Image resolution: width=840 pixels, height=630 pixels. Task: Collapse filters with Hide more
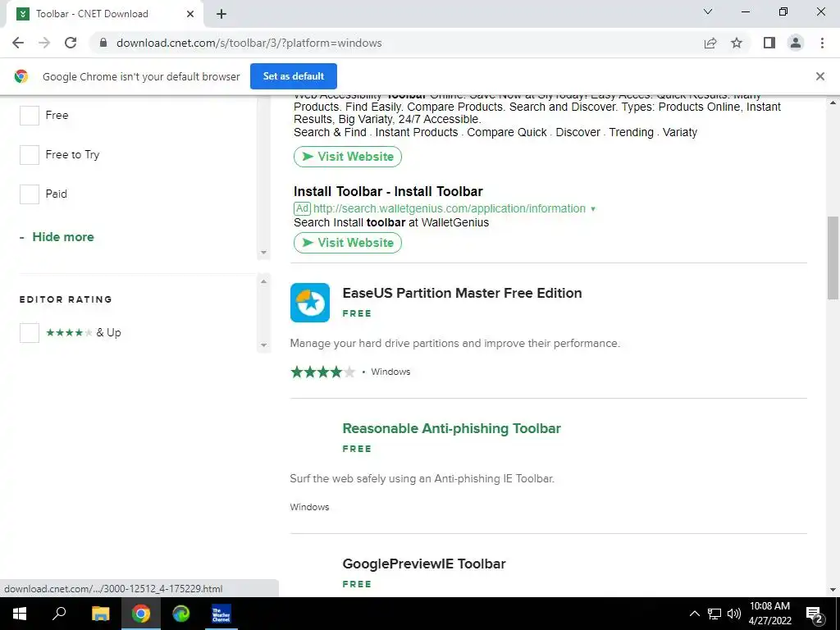[x=57, y=237]
